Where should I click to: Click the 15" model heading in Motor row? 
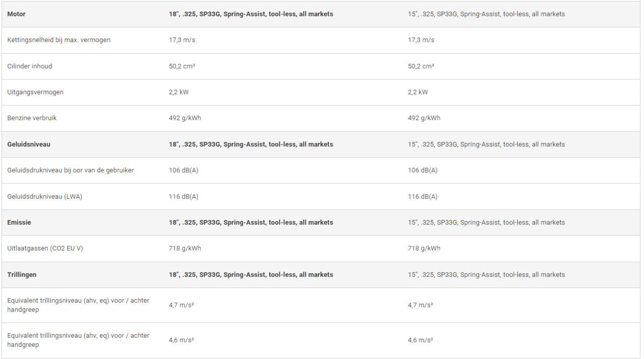coord(486,14)
